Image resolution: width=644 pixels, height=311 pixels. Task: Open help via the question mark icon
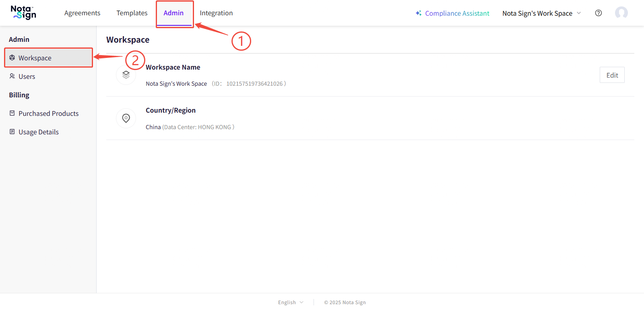coord(599,13)
